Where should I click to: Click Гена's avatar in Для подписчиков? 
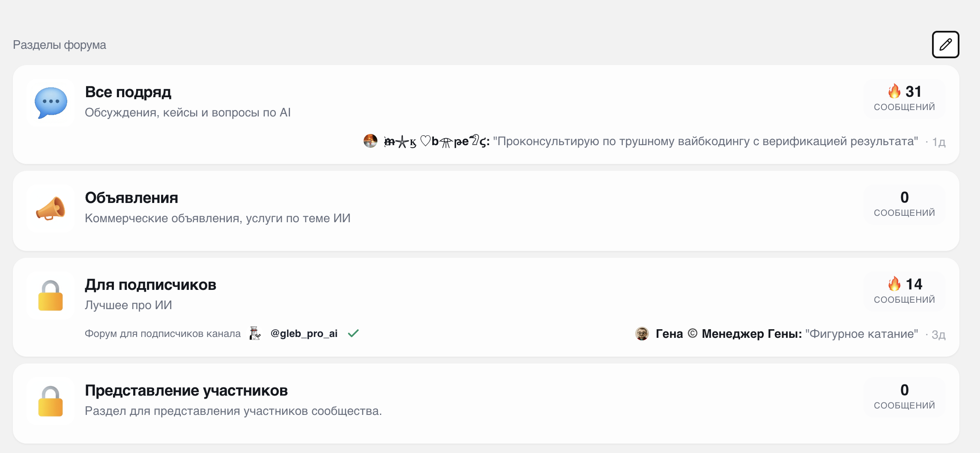[x=642, y=333]
